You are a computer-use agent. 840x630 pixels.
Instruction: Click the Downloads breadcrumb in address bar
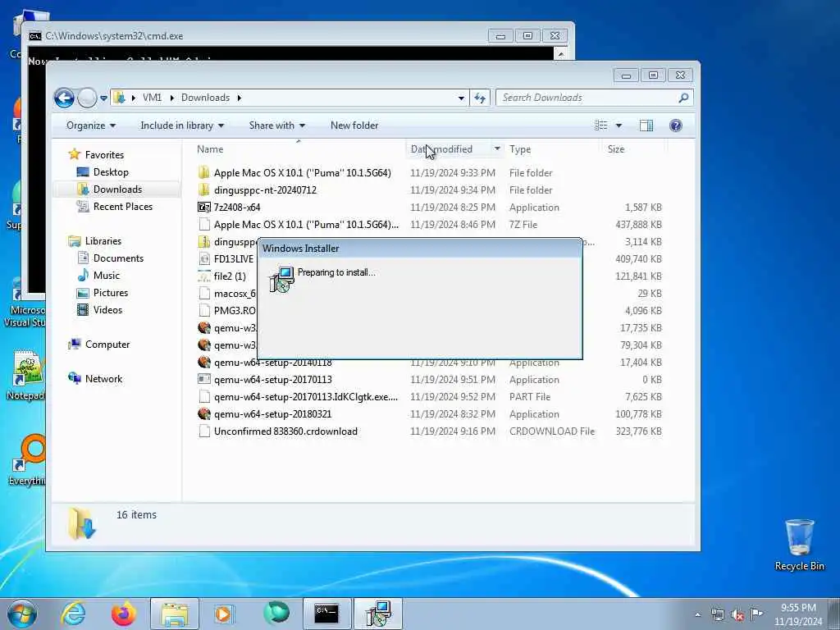coord(205,98)
